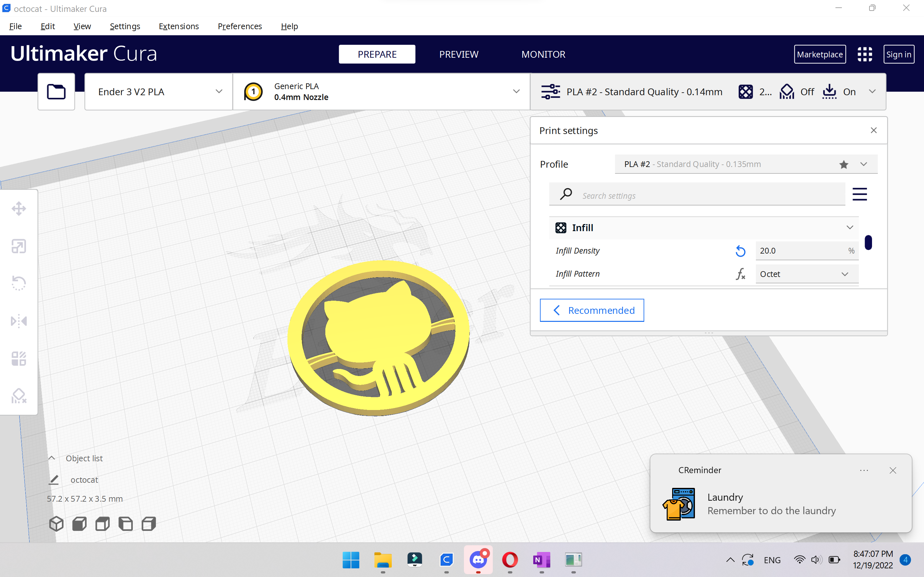Select the Move tool in left toolbar

19,209
